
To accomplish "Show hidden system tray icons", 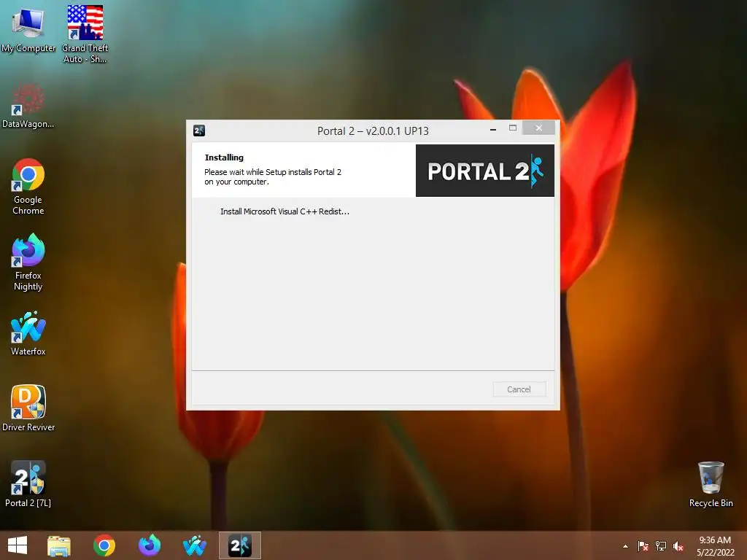I will click(625, 546).
